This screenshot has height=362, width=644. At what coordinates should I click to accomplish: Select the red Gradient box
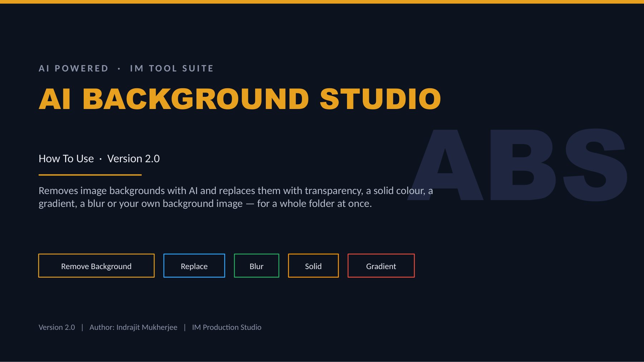click(x=381, y=266)
